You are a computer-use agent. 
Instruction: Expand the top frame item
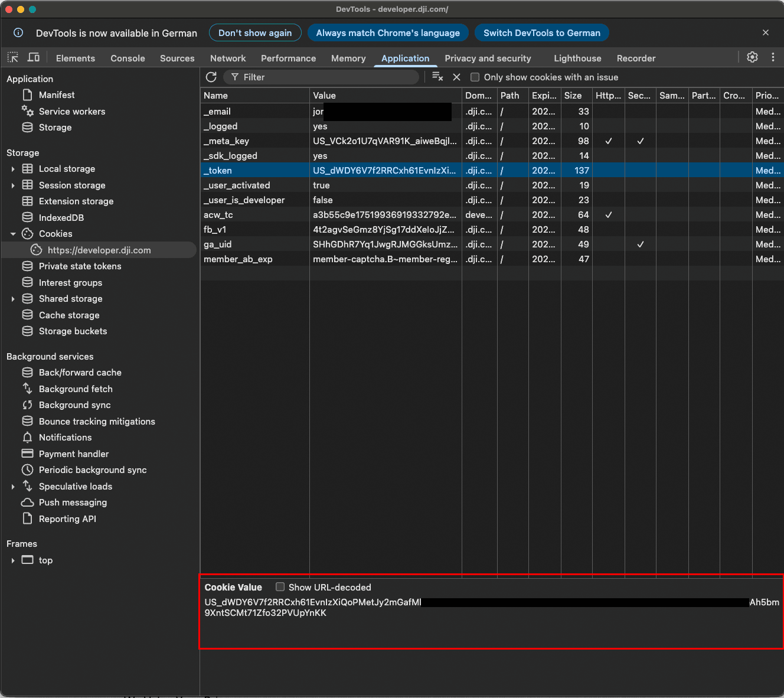[x=13, y=560]
